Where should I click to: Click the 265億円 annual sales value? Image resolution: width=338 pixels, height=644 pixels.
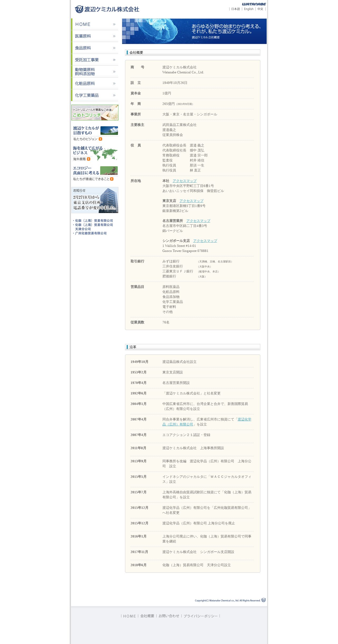tap(168, 104)
